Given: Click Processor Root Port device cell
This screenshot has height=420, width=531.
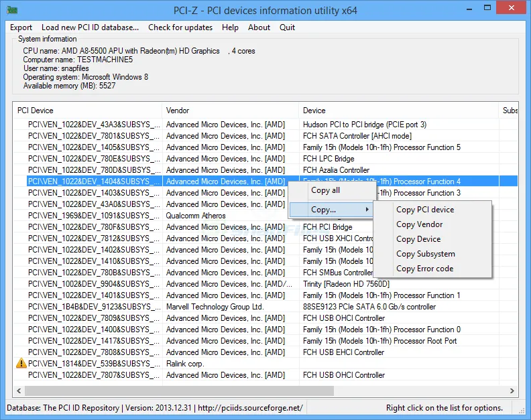Looking at the screenshot, I should point(380,341).
